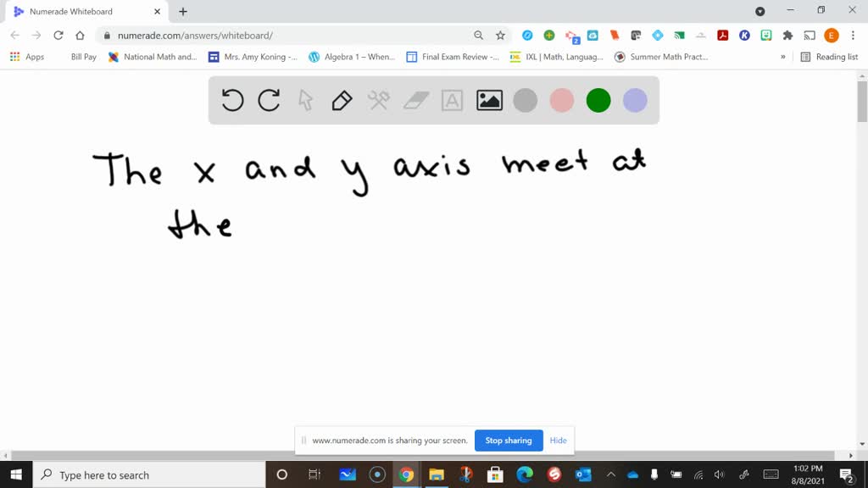868x488 pixels.
Task: Open Outlook from the taskbar
Action: (x=583, y=474)
